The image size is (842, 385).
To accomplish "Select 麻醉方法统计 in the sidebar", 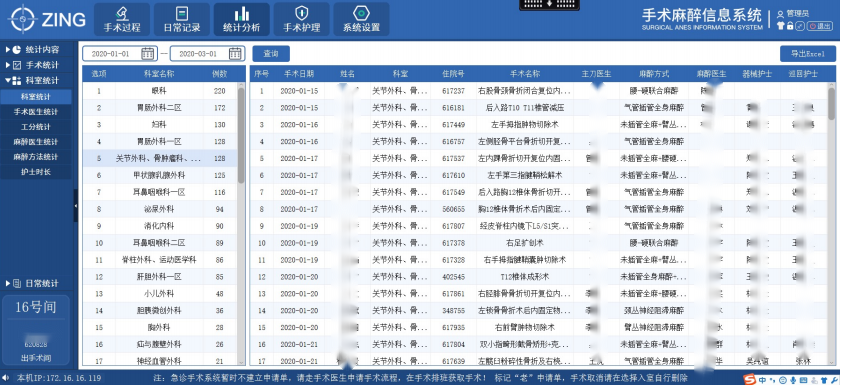I will coord(35,157).
